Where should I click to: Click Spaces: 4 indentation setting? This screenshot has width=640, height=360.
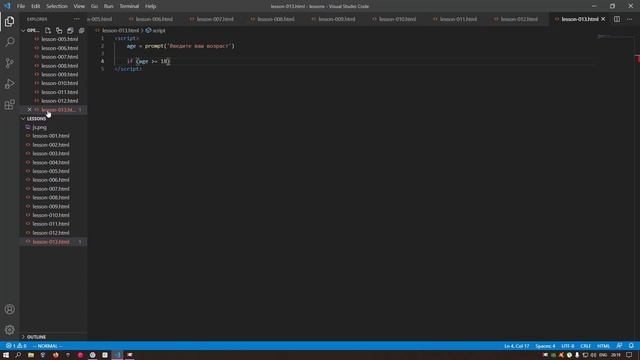[x=545, y=346]
